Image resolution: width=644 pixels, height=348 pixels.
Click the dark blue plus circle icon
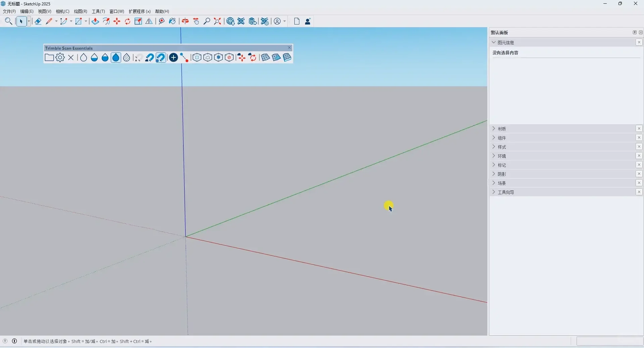[174, 58]
